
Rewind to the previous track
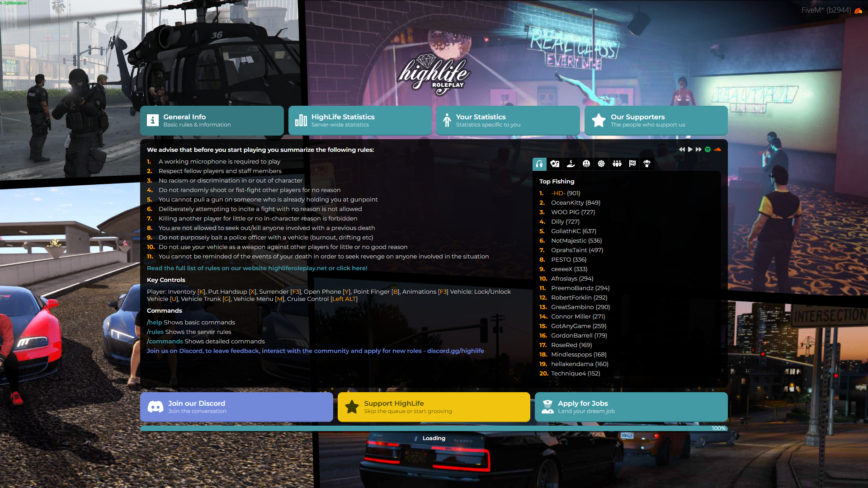[681, 149]
